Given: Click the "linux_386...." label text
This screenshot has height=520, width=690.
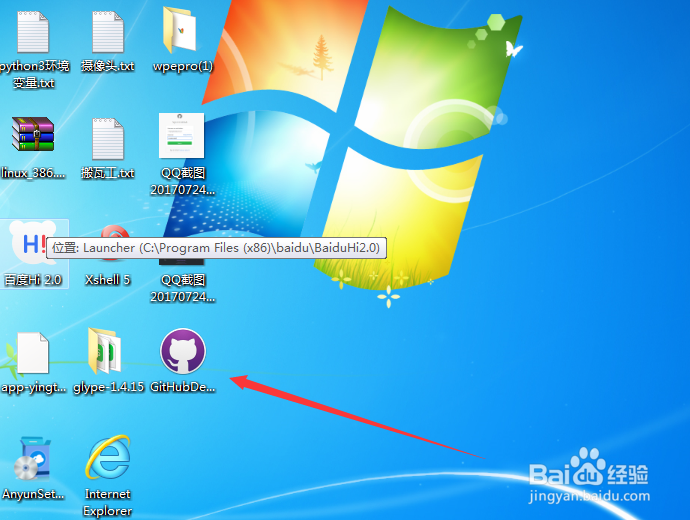Looking at the screenshot, I should pos(33,173).
